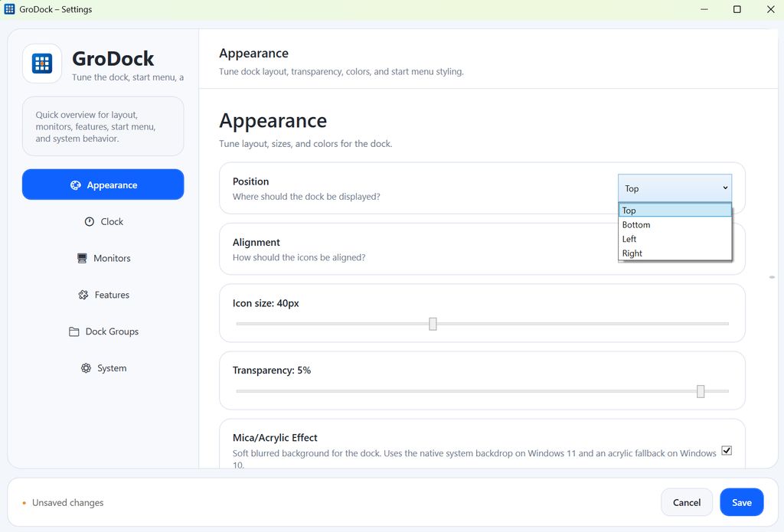Image resolution: width=784 pixels, height=532 pixels.
Task: Click the GroDock logo icon in sidebar
Action: [x=42, y=64]
